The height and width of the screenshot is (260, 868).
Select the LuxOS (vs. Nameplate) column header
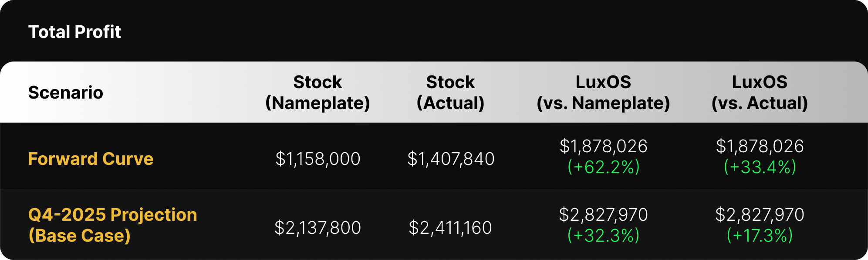pos(603,92)
